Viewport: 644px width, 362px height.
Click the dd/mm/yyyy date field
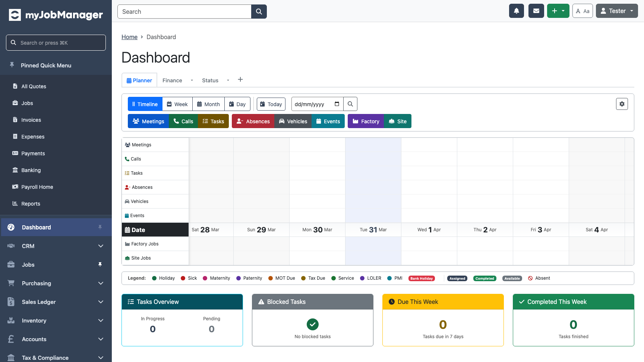[317, 104]
